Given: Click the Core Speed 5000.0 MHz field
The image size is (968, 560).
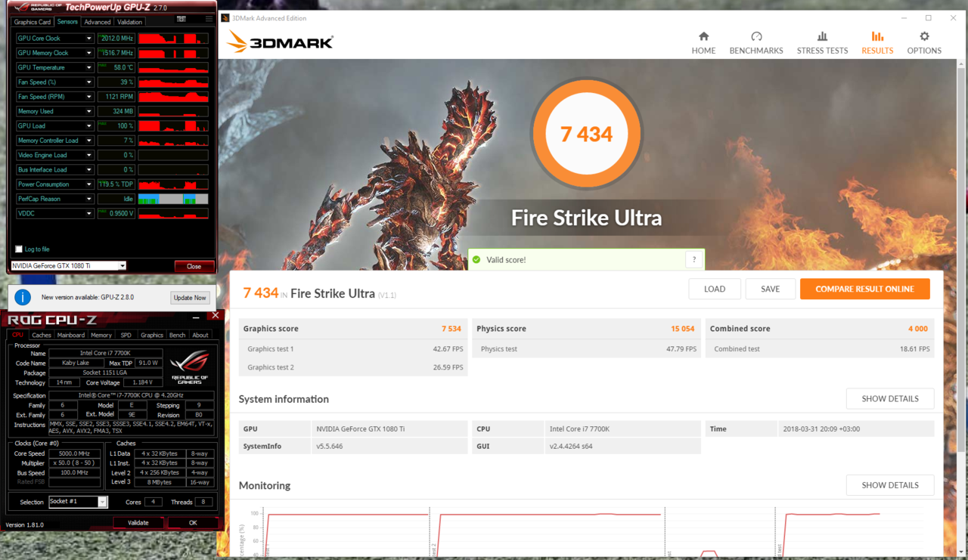Looking at the screenshot, I should click(x=74, y=454).
